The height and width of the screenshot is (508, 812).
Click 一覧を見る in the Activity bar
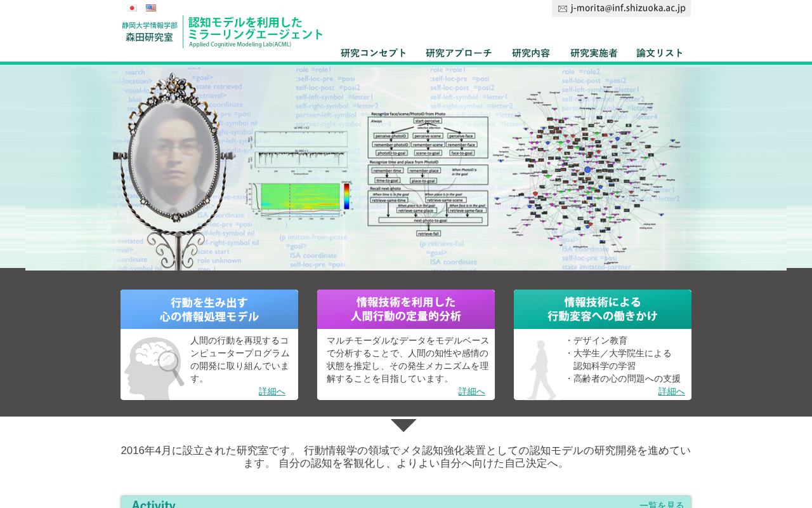coord(662,505)
